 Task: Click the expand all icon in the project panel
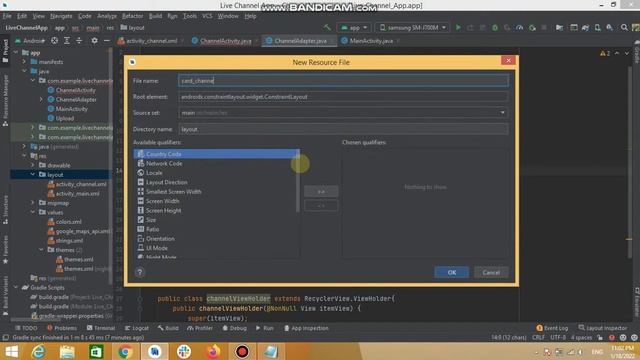coord(67,40)
